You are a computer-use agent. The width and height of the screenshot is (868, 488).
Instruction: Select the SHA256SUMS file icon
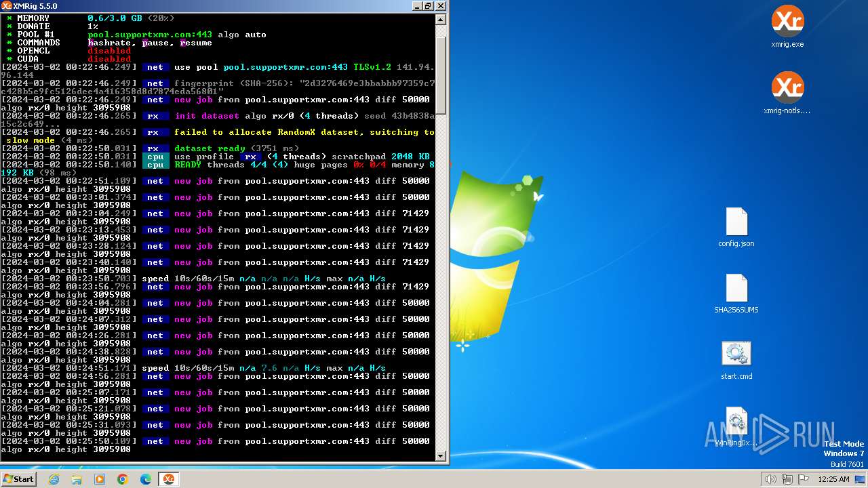736,294
